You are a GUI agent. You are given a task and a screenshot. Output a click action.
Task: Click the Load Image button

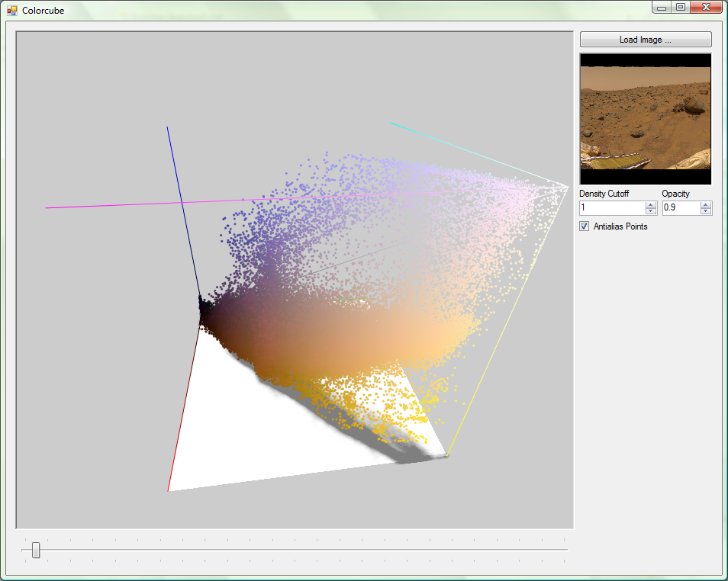[x=646, y=40]
